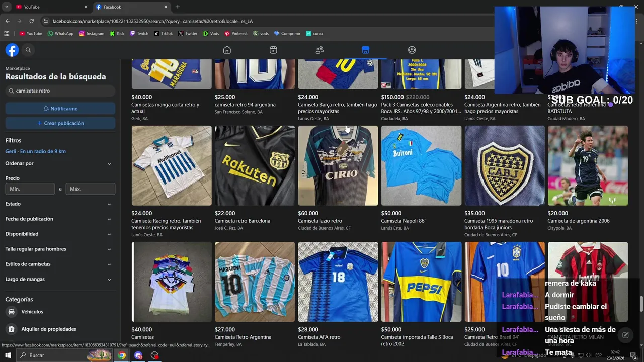Expand the Estado filter
This screenshot has height=362, width=644.
60,204
